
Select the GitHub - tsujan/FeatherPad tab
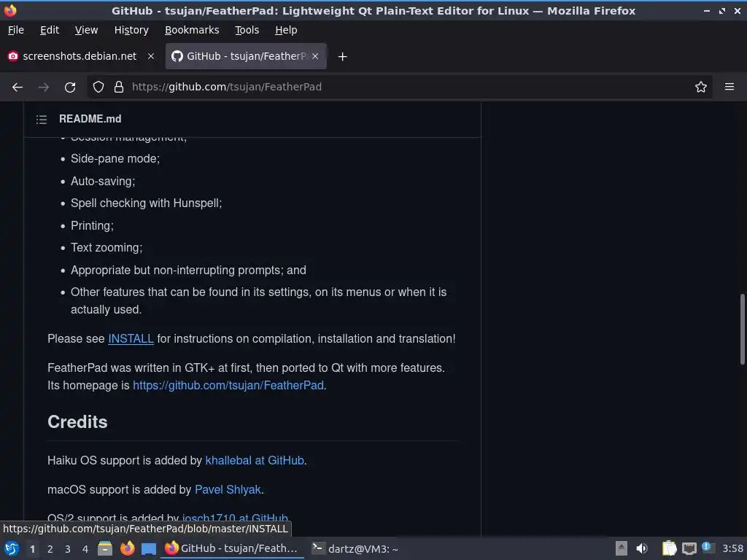tap(246, 56)
